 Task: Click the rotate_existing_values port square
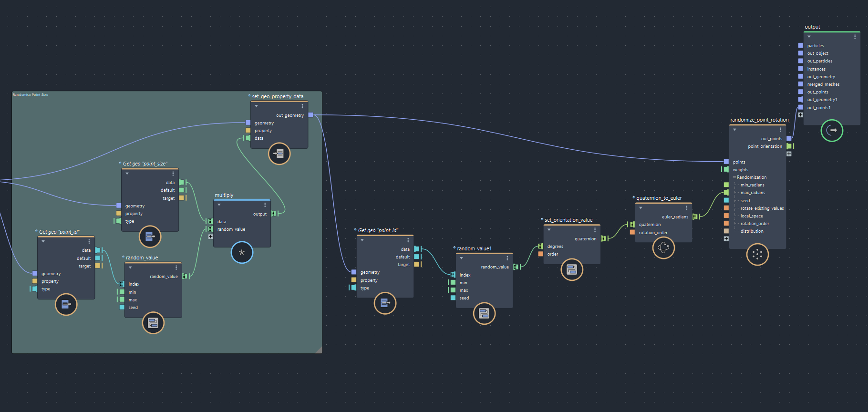(x=726, y=208)
